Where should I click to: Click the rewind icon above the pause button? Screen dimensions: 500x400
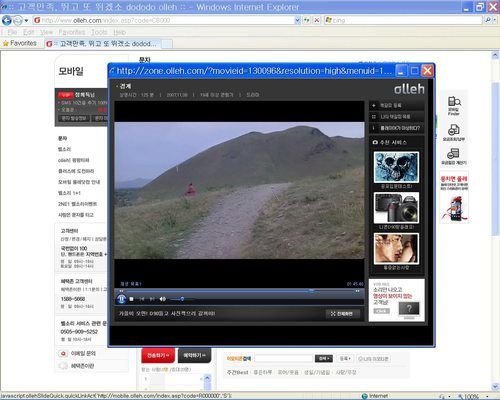121,291
